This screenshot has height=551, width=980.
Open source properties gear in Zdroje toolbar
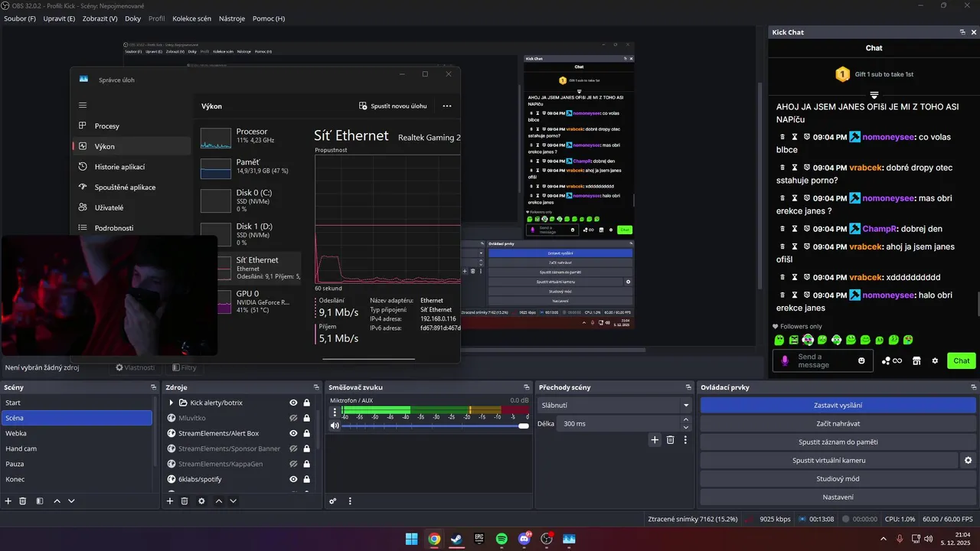(201, 500)
